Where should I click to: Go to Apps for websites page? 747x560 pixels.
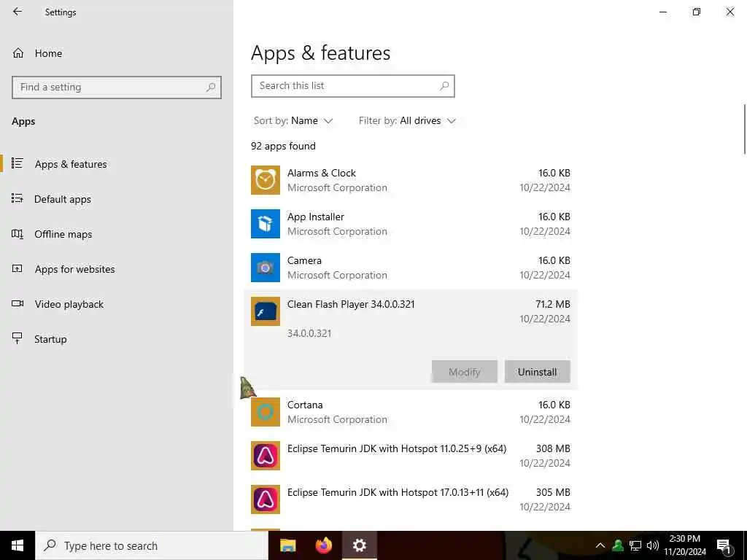click(x=117, y=269)
